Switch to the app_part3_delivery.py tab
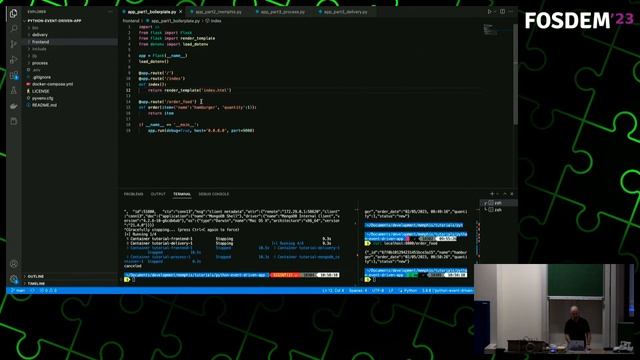The image size is (640, 360). (x=345, y=12)
